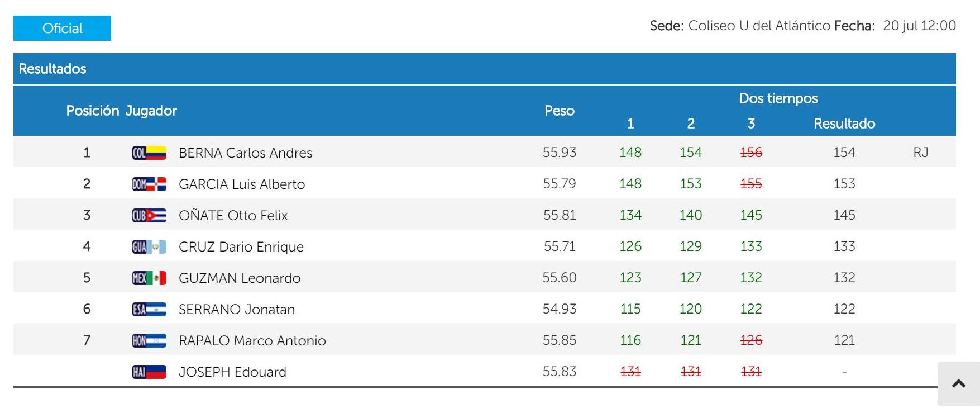
Task: Click the Resultado column header
Action: click(844, 124)
